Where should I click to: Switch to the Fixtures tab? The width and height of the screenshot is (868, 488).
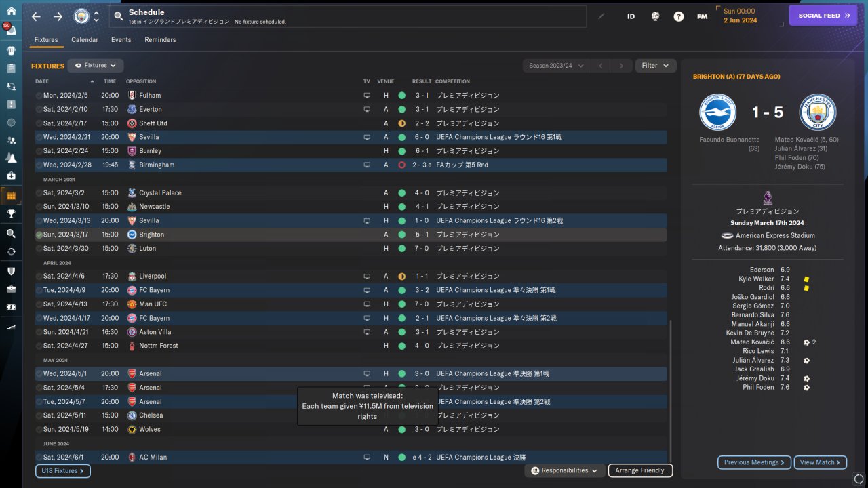click(46, 40)
